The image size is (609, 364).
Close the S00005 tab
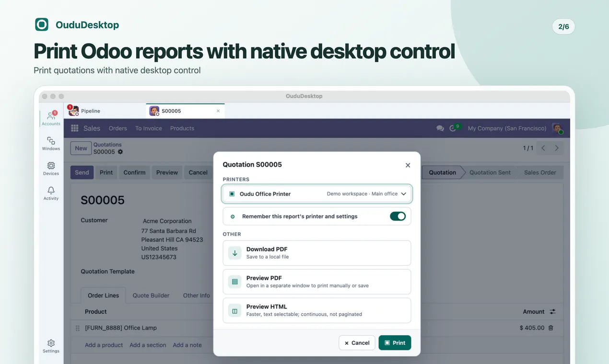pyautogui.click(x=218, y=111)
